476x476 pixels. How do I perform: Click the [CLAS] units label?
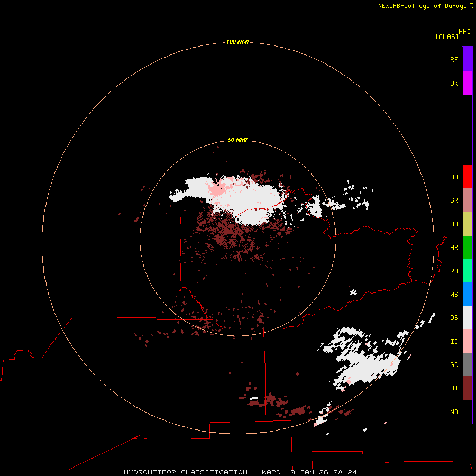click(447, 37)
